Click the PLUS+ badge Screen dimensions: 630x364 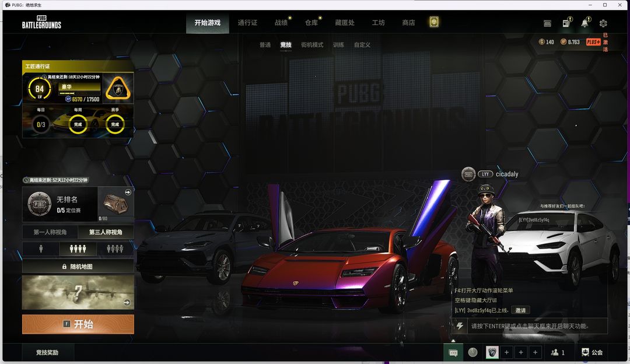593,42
